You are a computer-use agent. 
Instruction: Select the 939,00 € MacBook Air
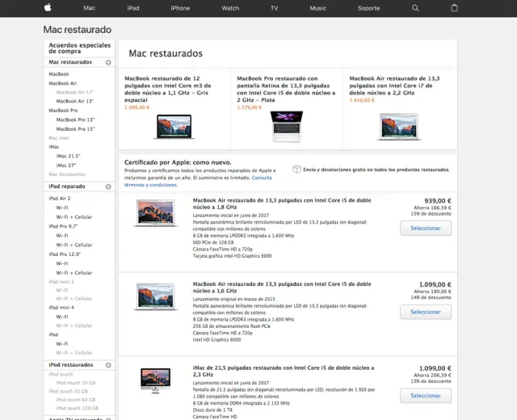425,229
